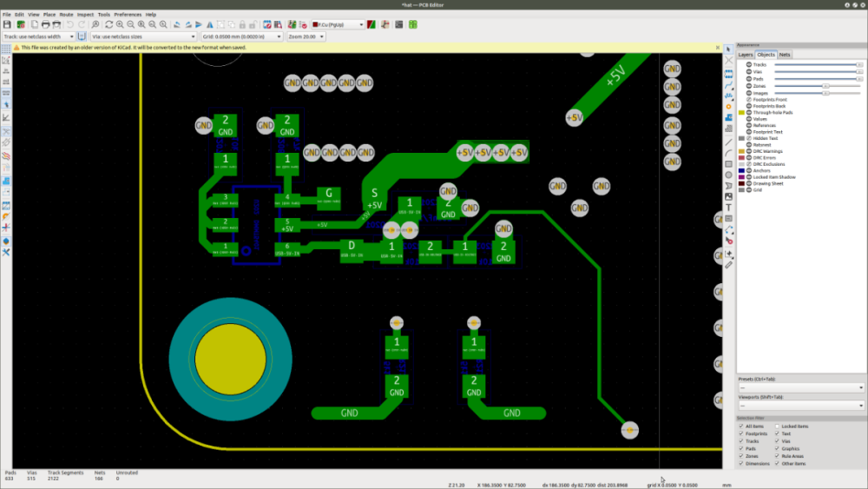Image resolution: width=868 pixels, height=489 pixels.
Task: Toggle visibility of Ratsnest object
Action: point(749,144)
